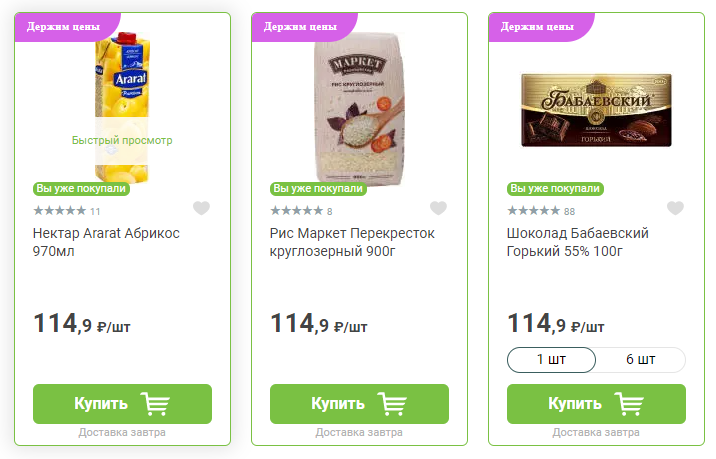View the rice package product image
This screenshot has width=716, height=459.
click(359, 109)
